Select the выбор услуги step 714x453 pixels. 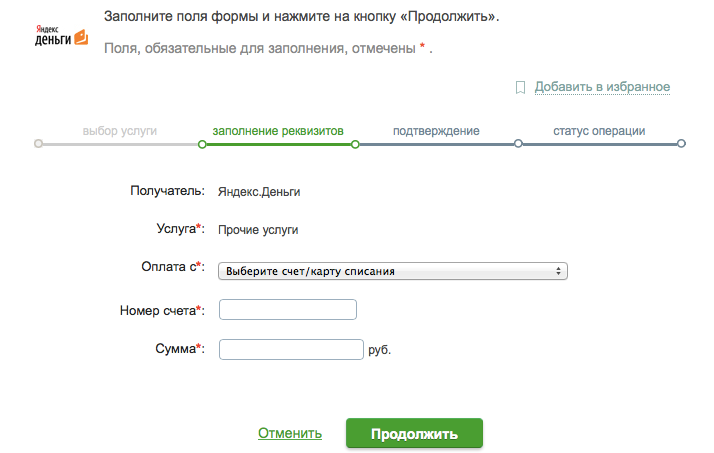(x=120, y=131)
